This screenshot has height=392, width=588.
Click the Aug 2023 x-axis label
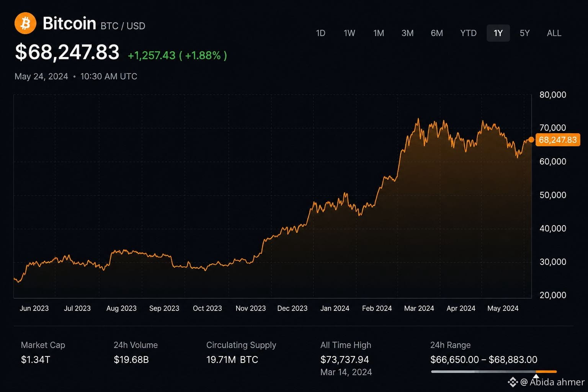pos(121,309)
